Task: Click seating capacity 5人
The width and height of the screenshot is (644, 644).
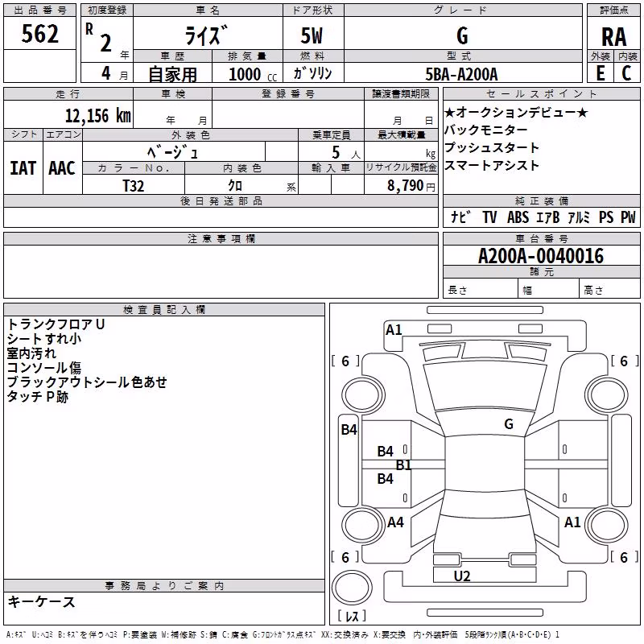Action: [x=346, y=152]
